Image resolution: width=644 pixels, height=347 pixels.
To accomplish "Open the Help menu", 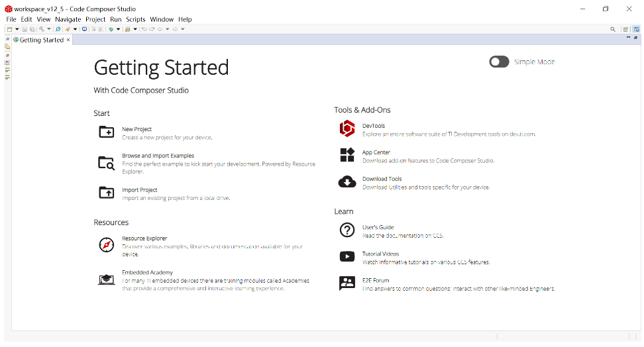I will (185, 19).
